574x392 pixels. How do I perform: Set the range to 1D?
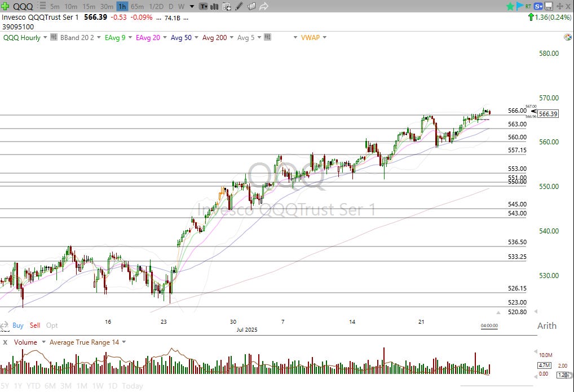(113, 386)
